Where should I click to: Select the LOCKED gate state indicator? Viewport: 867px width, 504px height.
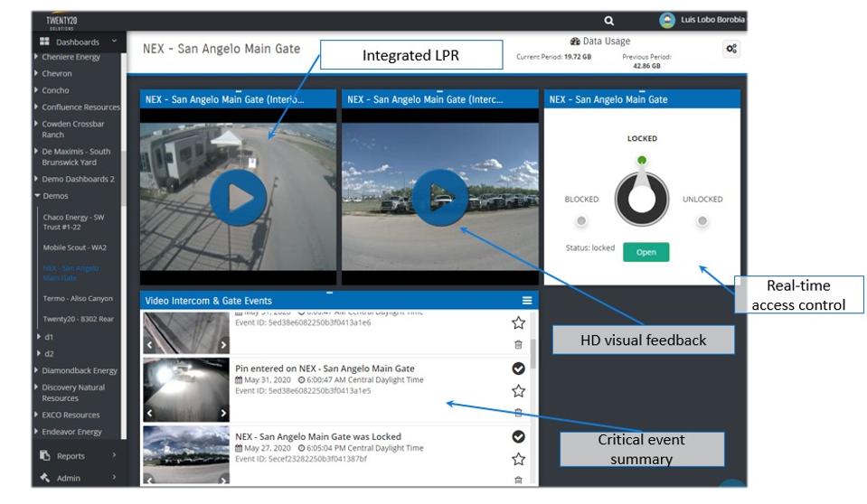pyautogui.click(x=641, y=160)
